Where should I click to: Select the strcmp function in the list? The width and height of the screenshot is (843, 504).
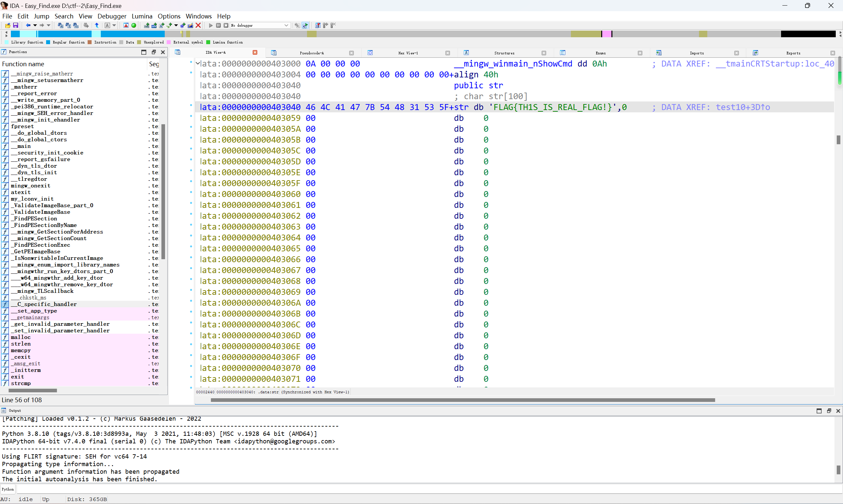[x=21, y=383]
